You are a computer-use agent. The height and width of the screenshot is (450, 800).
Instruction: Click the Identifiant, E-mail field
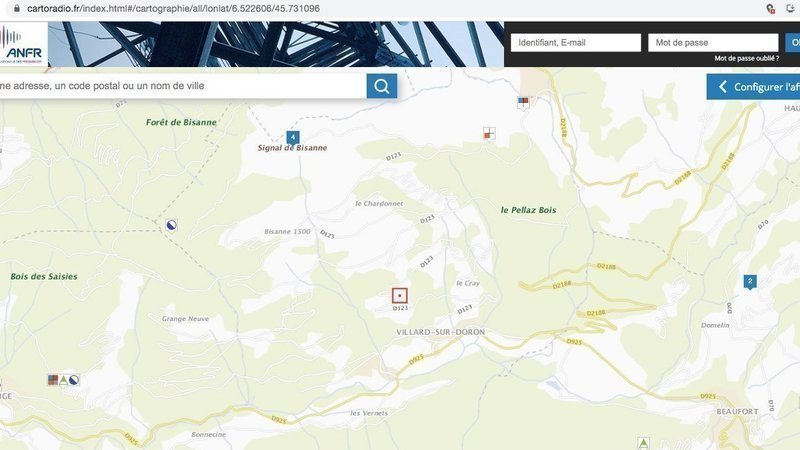[x=575, y=43]
